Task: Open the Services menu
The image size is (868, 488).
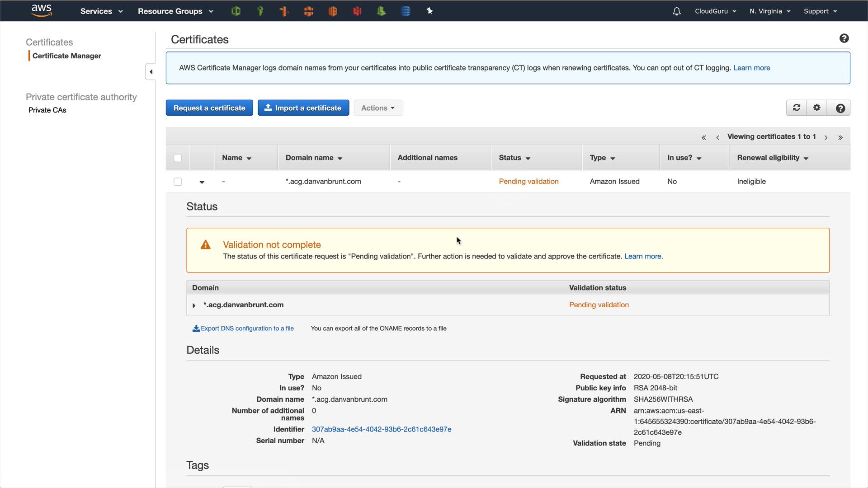Action: [101, 11]
